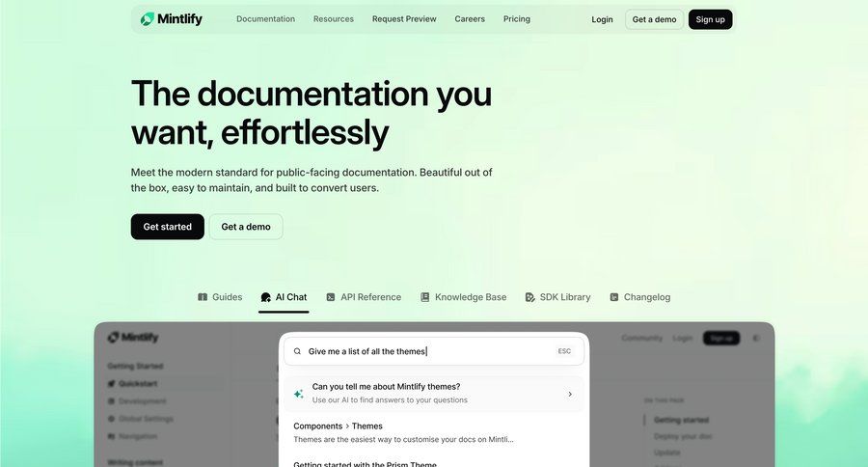
Task: Click Community link in preview header
Action: tap(641, 338)
